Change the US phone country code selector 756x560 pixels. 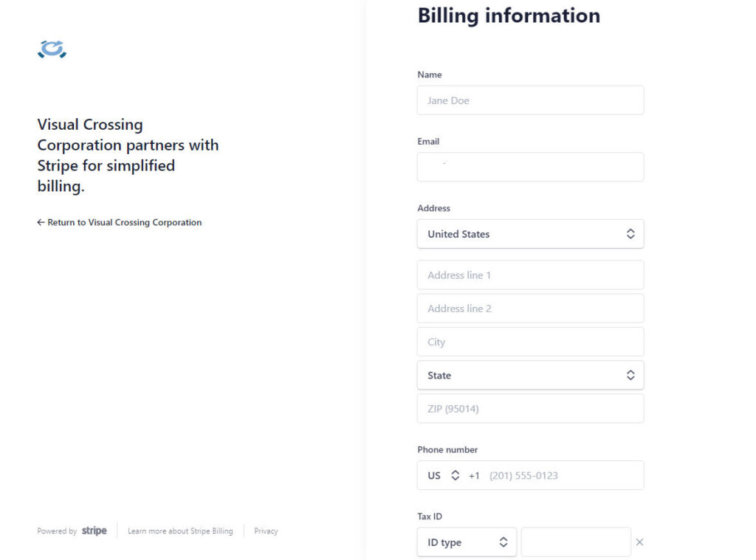[x=444, y=475]
